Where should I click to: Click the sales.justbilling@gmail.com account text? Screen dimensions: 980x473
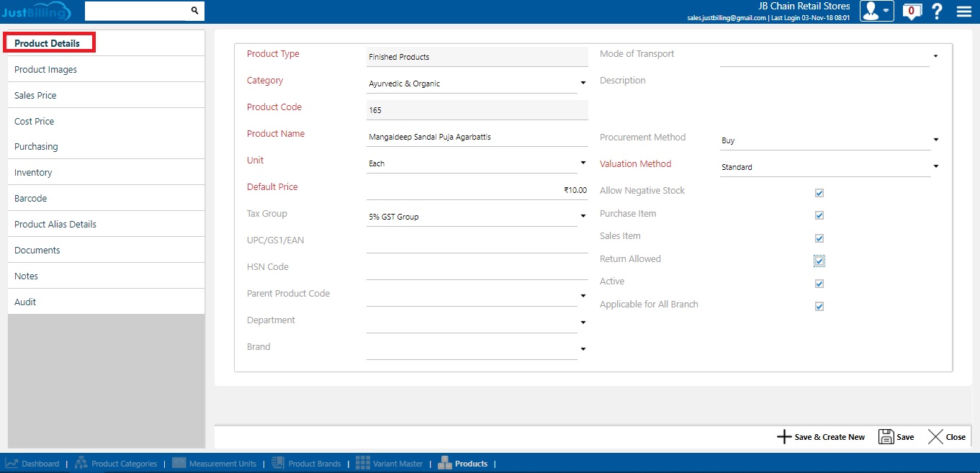(727, 17)
